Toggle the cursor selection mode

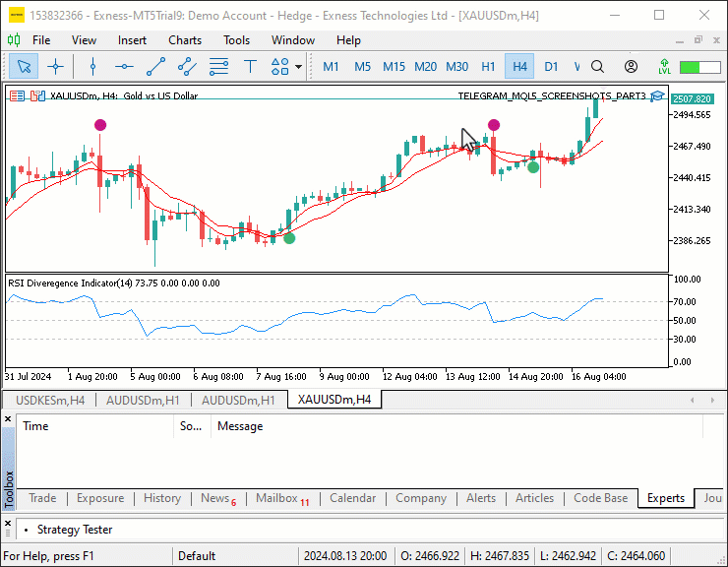[24, 67]
